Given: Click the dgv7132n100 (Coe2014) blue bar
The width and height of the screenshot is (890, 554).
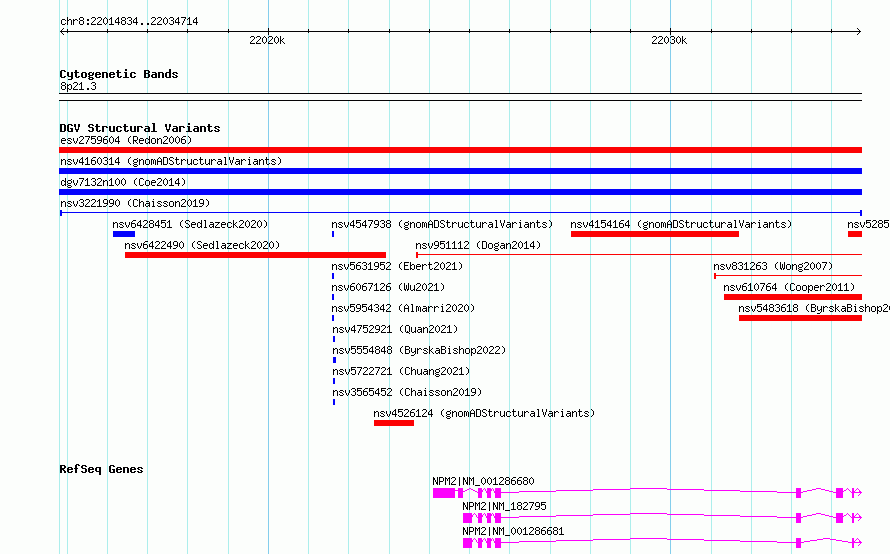Looking at the screenshot, I should click(460, 192).
